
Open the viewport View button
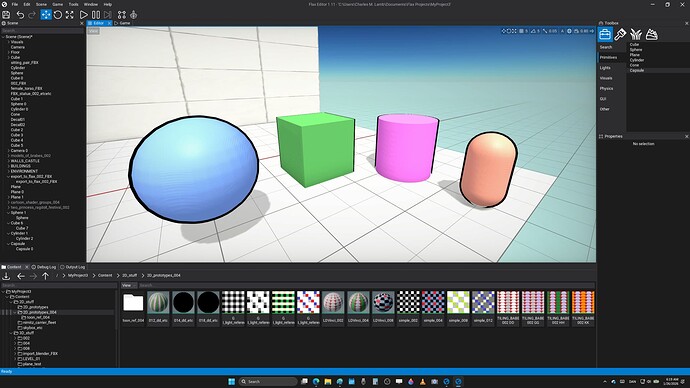(93, 31)
